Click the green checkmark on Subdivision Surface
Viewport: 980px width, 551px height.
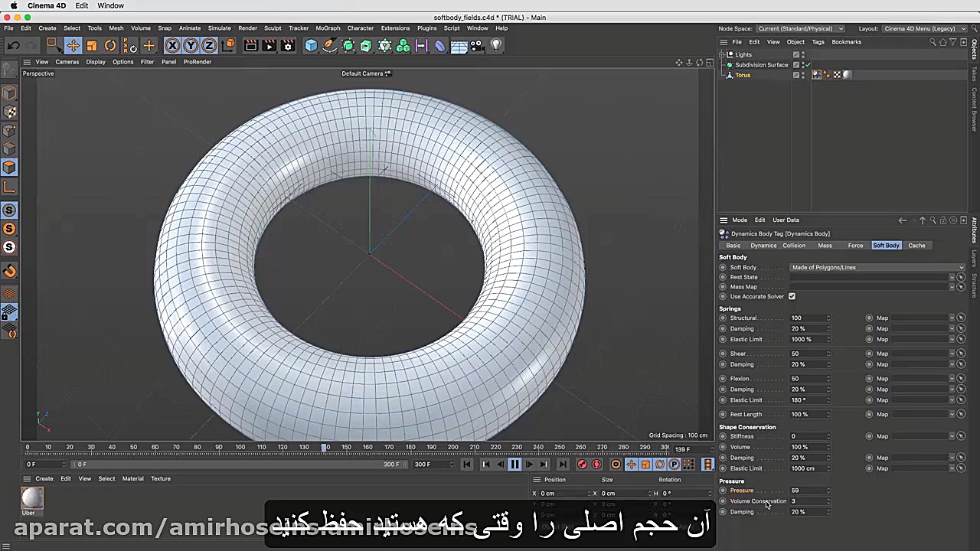(808, 64)
